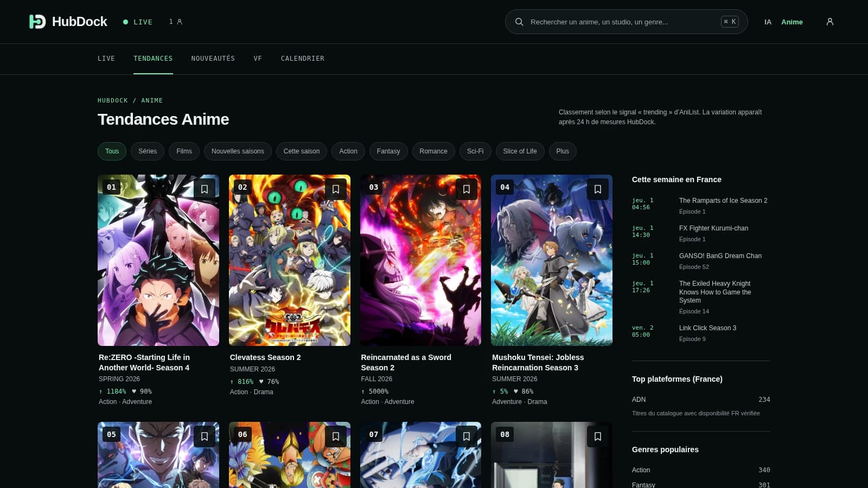Click the IA link in header
The height and width of the screenshot is (488, 868).
pos(768,22)
